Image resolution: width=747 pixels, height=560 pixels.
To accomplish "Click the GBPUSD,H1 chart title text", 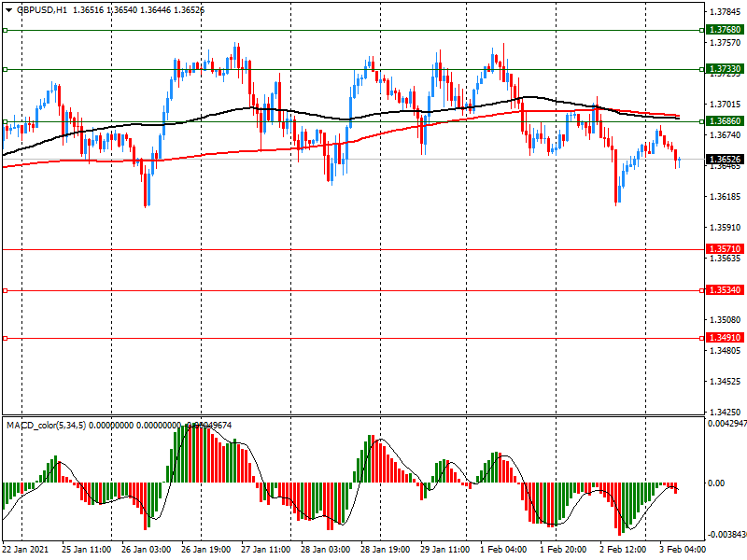I will tap(41, 9).
